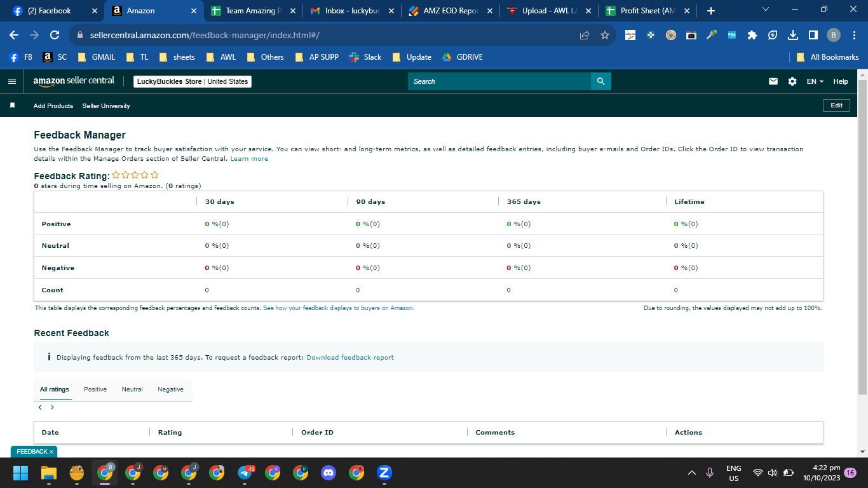Go to previous feedback page arrow

[x=40, y=407]
